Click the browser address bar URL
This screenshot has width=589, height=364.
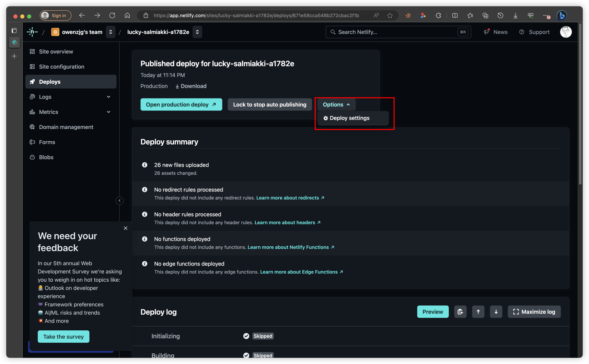click(x=256, y=15)
